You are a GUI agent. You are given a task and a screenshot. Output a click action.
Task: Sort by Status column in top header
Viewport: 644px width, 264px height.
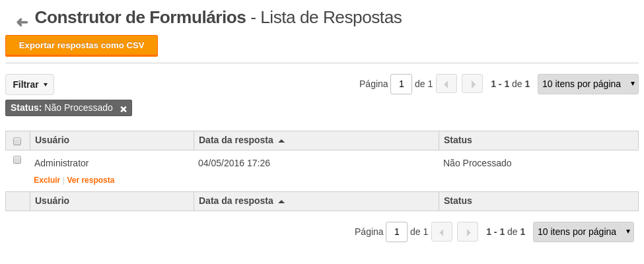coord(458,140)
